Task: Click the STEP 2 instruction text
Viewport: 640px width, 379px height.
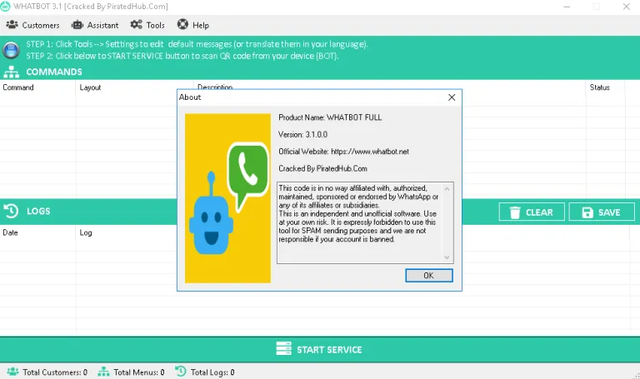Action: coord(182,56)
